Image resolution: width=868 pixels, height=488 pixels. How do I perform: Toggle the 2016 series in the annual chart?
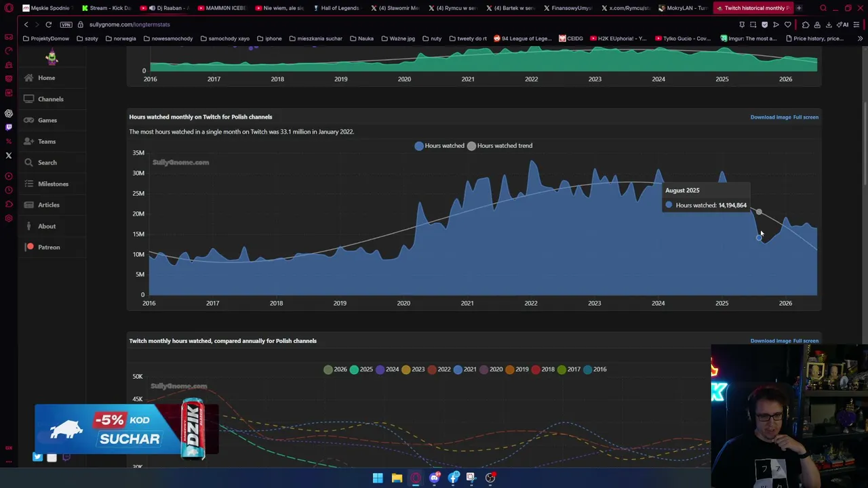595,369
